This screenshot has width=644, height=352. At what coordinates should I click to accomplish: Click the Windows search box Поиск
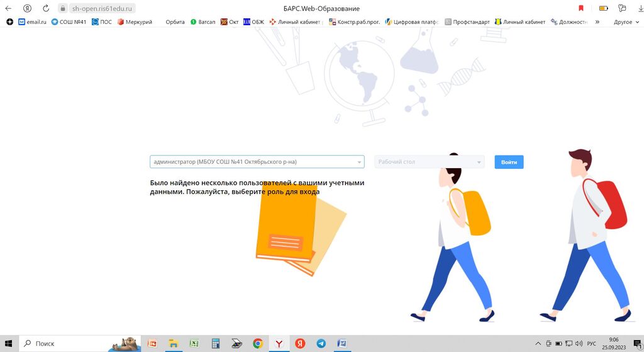point(63,343)
